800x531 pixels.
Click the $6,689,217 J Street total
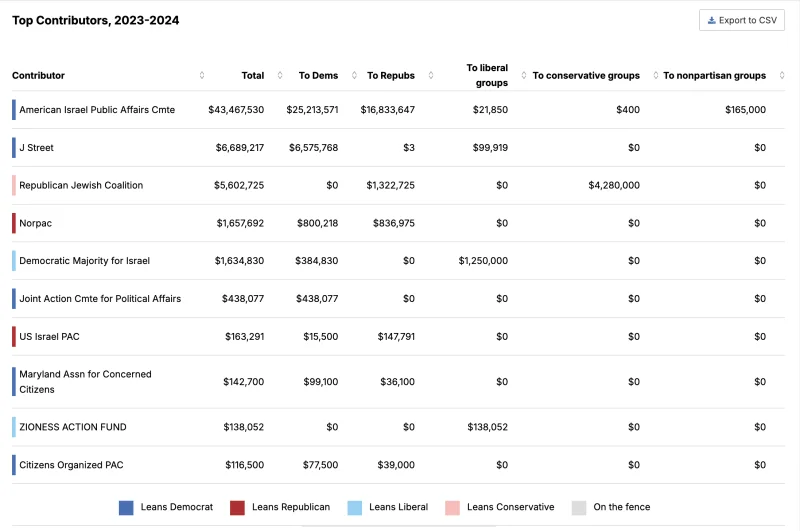pos(240,147)
